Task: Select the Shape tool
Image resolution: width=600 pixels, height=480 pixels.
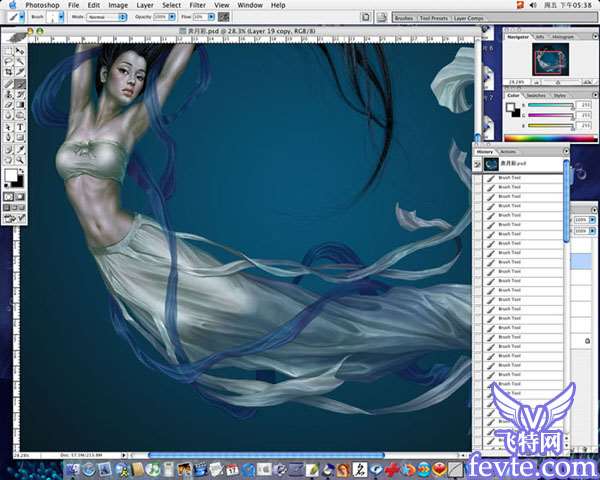Action: [x=20, y=137]
